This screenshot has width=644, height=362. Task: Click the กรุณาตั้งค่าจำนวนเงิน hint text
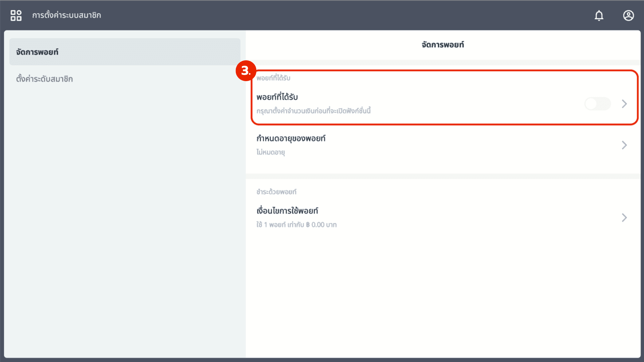[313, 111]
